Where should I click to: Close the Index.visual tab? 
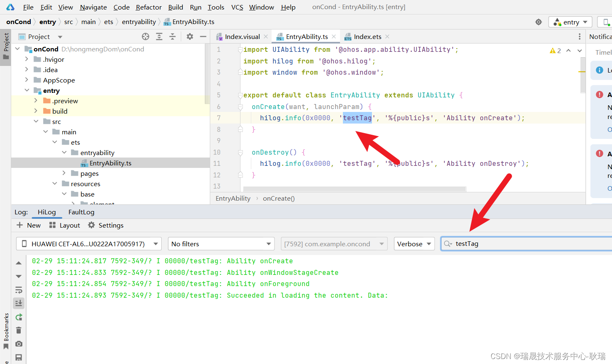tap(266, 36)
